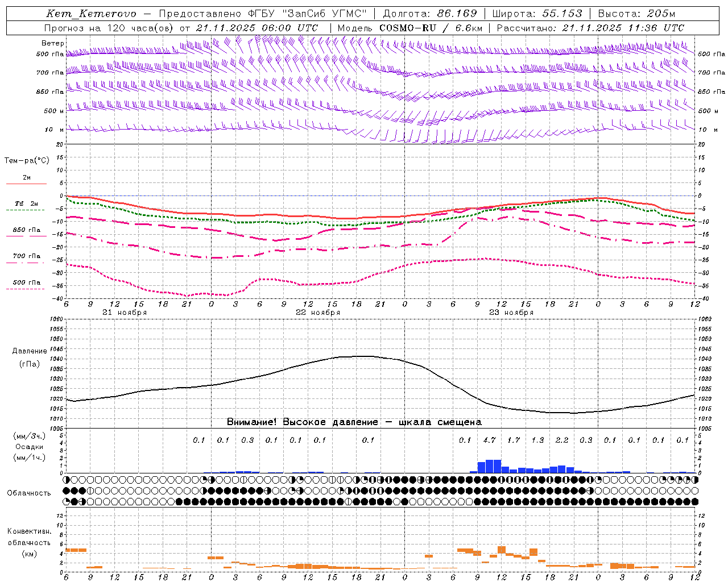Image resolution: width=728 pixels, height=582 pixels.
Task: Click the date label 23 ноября
Action: coord(511,313)
